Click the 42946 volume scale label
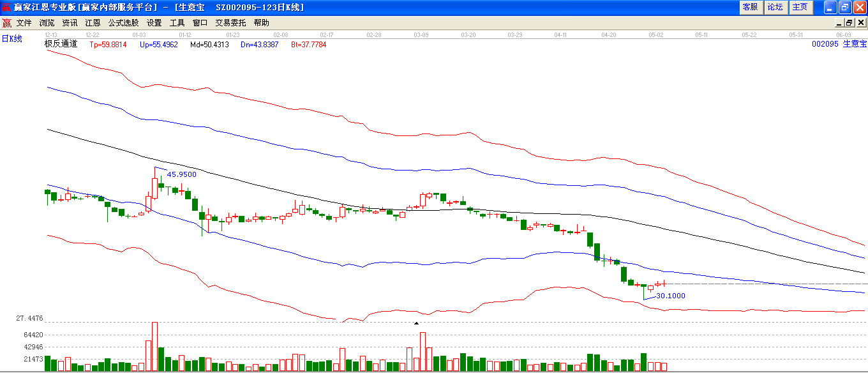 (x=33, y=347)
